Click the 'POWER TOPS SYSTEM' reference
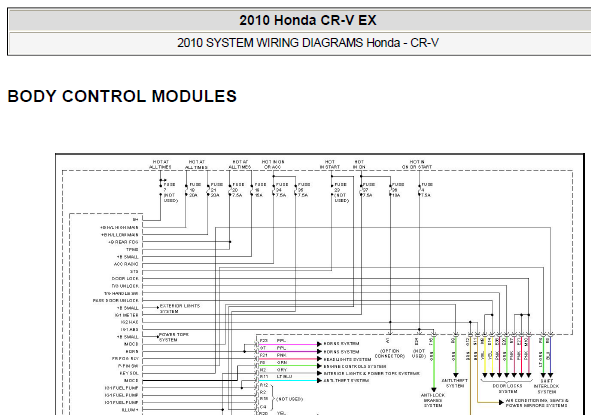 point(174,337)
